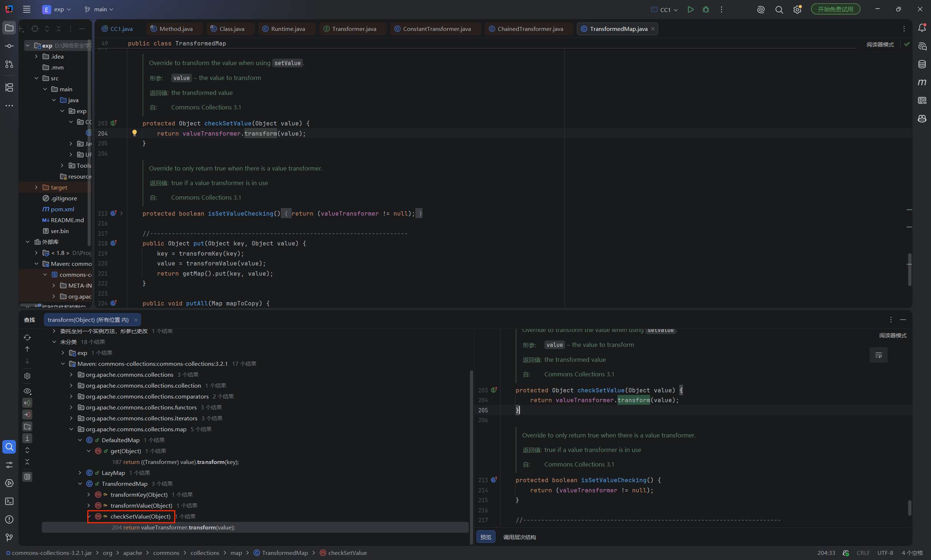Select the 调用层次结构 tab

pyautogui.click(x=519, y=537)
